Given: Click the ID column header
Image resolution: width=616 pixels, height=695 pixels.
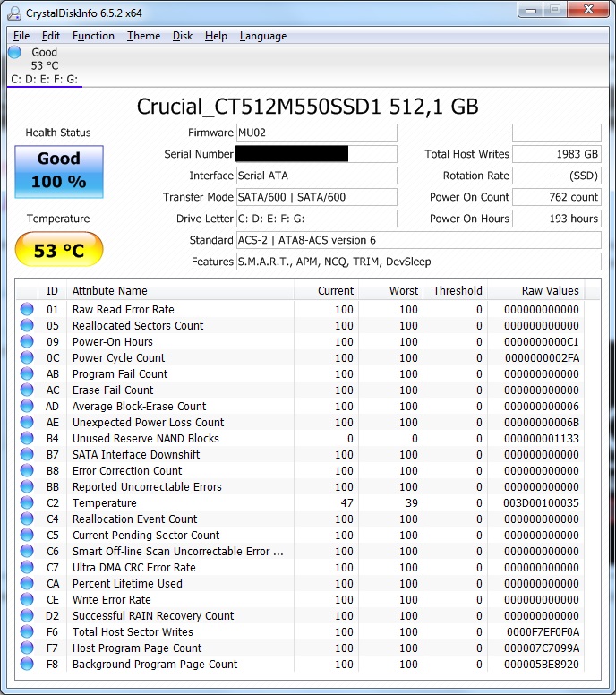Looking at the screenshot, I should pyautogui.click(x=52, y=291).
